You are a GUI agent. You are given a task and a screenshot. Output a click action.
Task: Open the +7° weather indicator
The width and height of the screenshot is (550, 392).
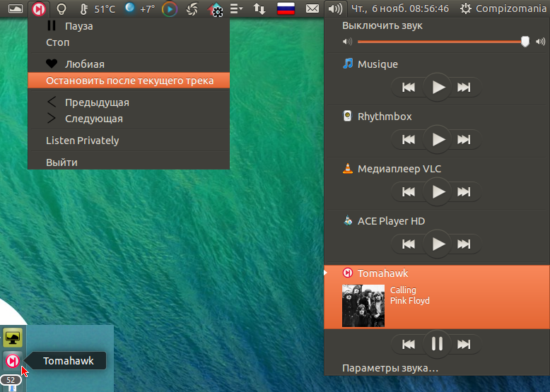[x=140, y=8]
